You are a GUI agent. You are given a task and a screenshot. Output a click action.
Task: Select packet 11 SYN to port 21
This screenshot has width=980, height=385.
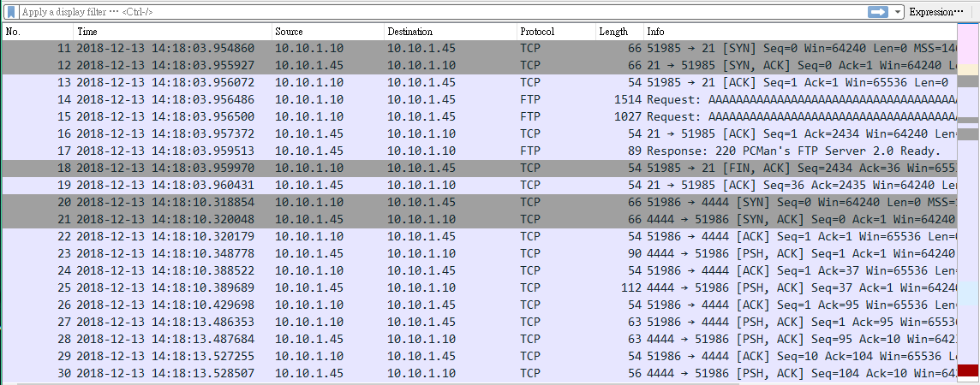pyautogui.click(x=480, y=49)
